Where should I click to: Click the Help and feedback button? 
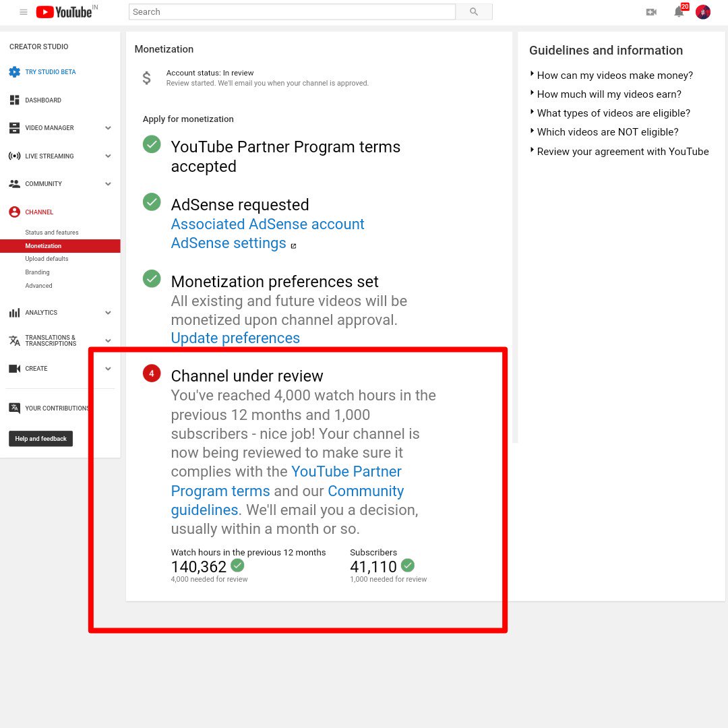41,439
